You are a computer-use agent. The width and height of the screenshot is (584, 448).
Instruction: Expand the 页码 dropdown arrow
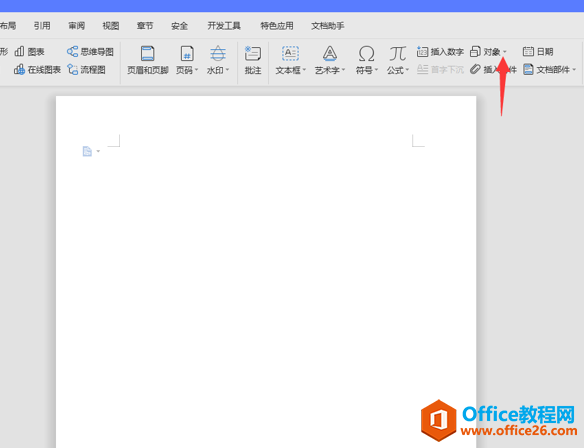[196, 70]
